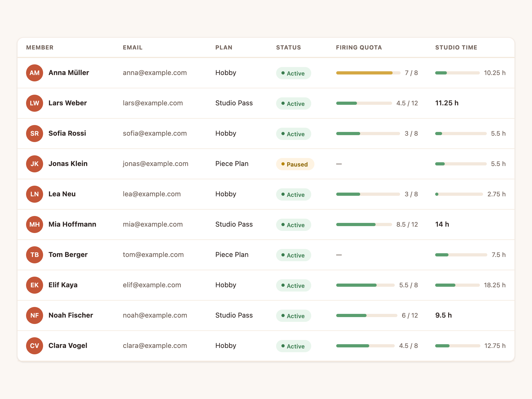The image size is (532, 399).
Task: Click Elif Kaya's EK avatar
Action: click(x=35, y=285)
